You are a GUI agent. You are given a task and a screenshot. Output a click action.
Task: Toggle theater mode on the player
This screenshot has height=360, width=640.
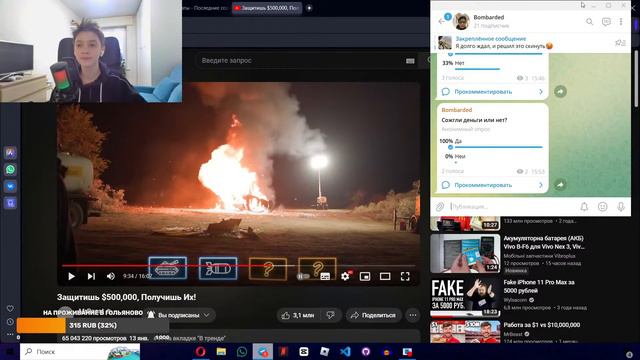tap(385, 276)
